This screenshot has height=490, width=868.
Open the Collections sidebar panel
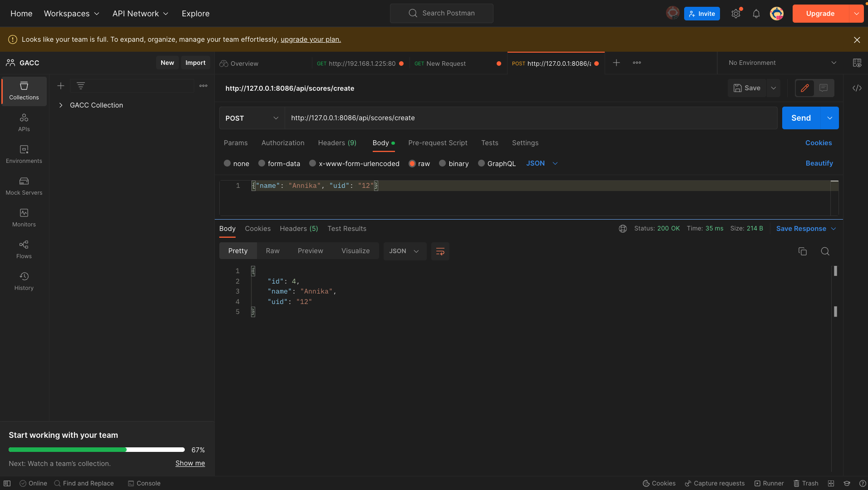pos(24,90)
